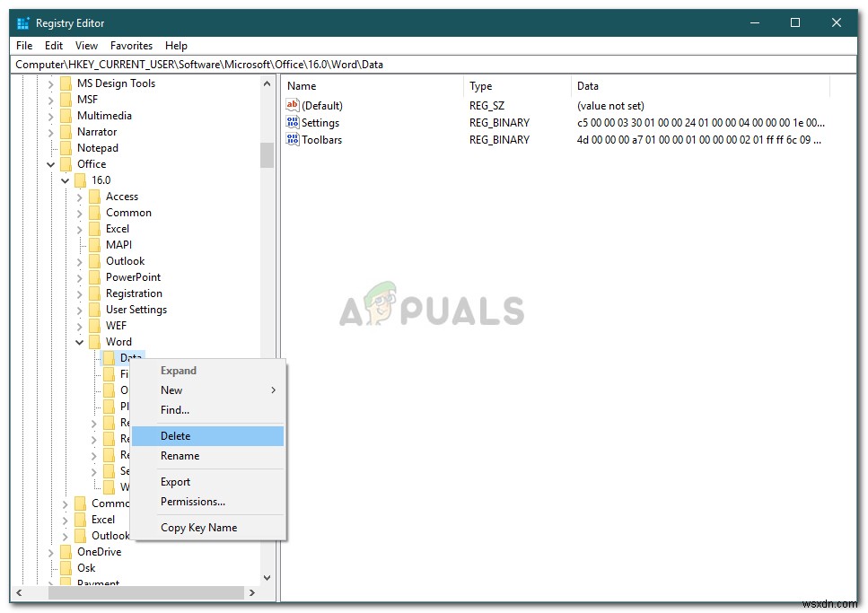Click the Notepad folder icon
This screenshot has height=613, width=868.
coord(66,148)
